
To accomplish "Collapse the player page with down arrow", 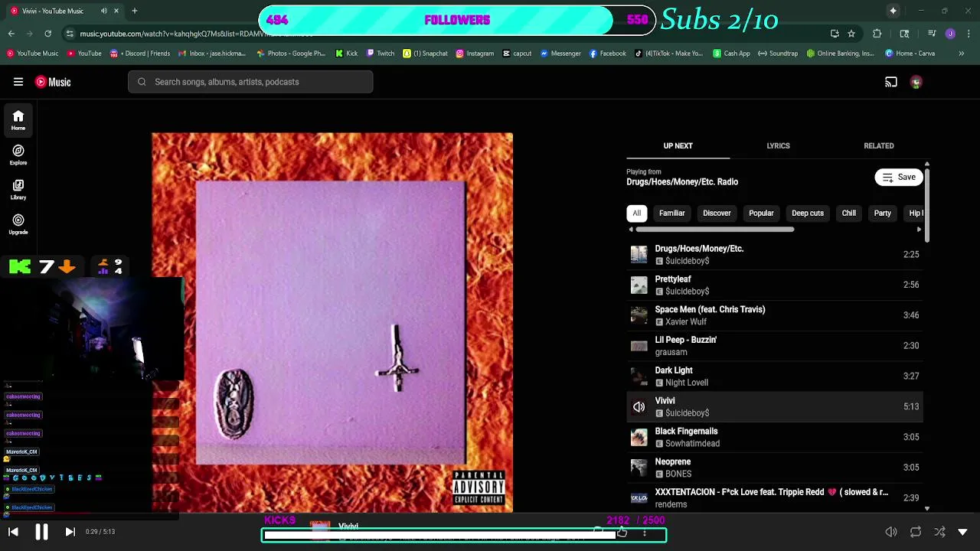I will pos(963,532).
